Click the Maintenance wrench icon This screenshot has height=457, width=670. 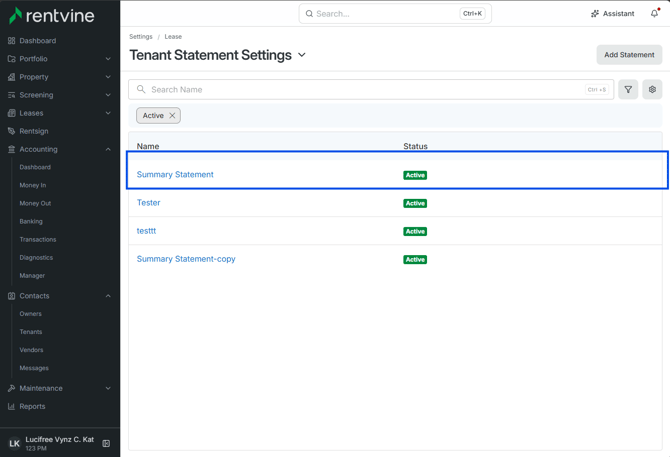(12, 388)
